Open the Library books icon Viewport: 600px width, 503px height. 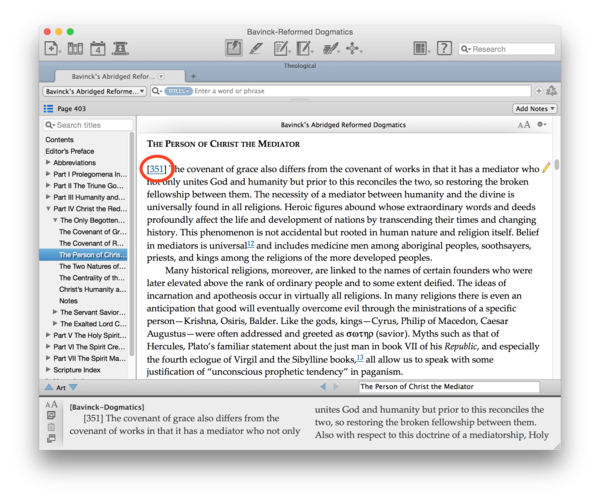[x=75, y=49]
